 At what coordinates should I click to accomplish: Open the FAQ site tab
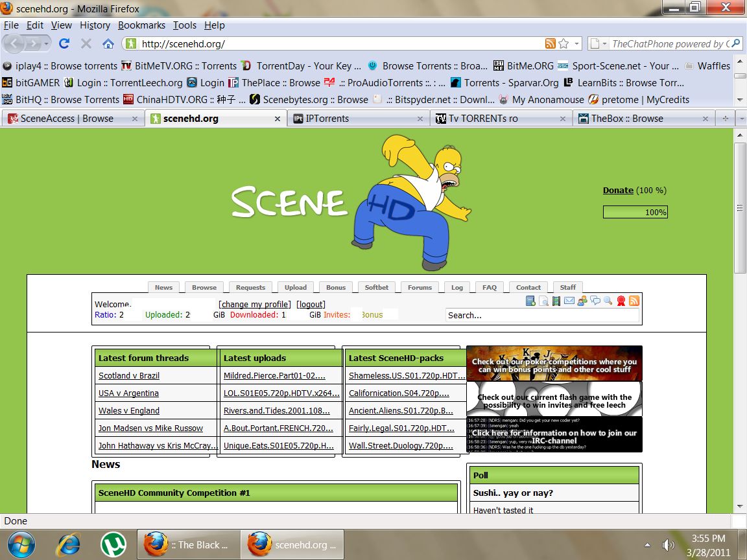[x=490, y=287]
